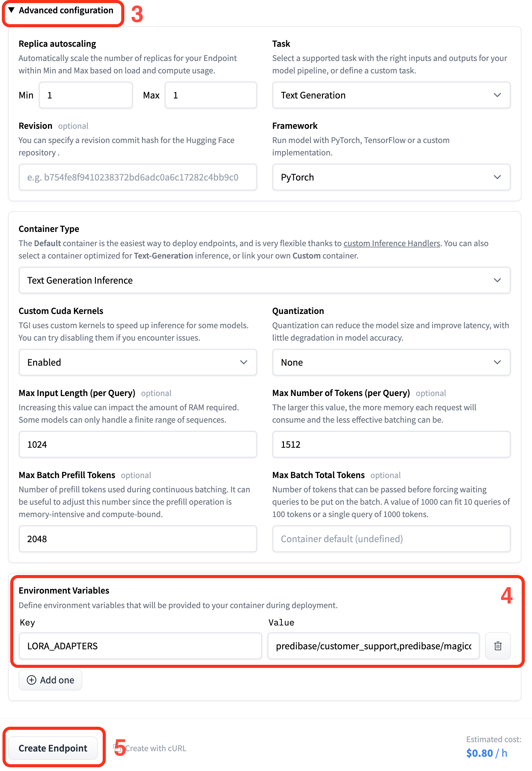Viewport: 532px width, 771px height.
Task: Collapse the Advanced configuration section
Action: [x=60, y=11]
